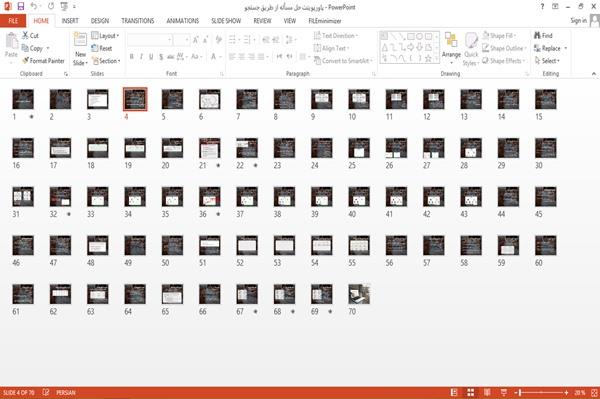This screenshot has width=600, height=399.
Task: Open the Arrange options
Action: click(x=451, y=49)
